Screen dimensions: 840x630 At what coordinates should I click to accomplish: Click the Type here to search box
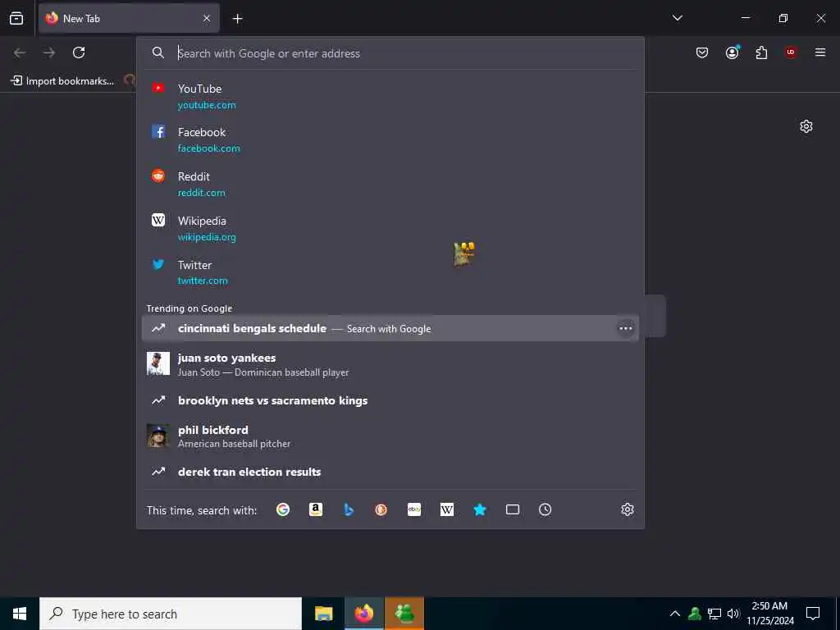coord(171,614)
